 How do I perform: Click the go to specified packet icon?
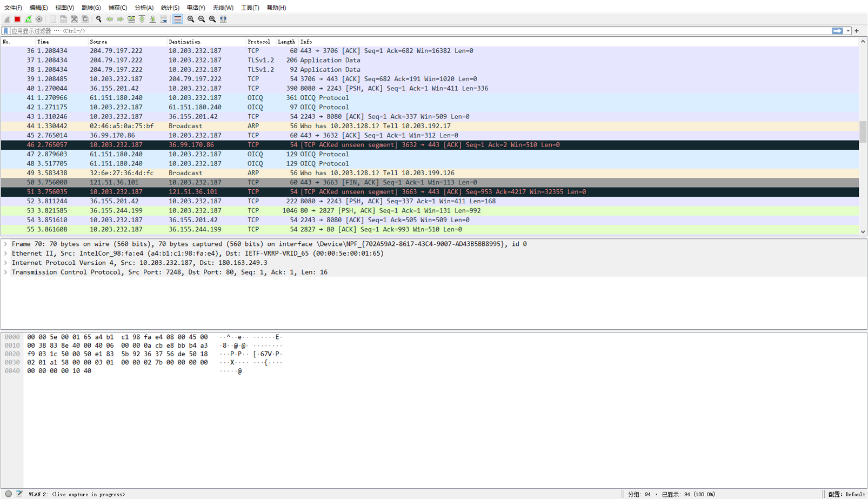(131, 19)
